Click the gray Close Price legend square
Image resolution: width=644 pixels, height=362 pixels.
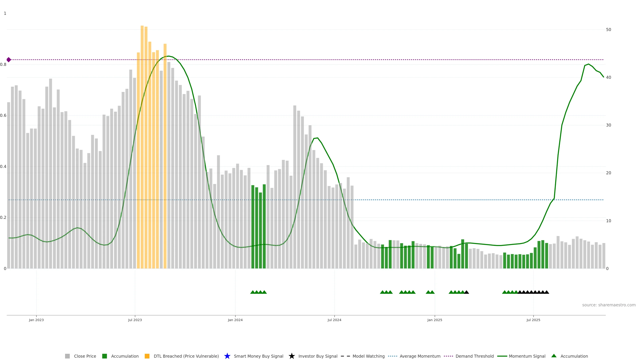pos(67,356)
